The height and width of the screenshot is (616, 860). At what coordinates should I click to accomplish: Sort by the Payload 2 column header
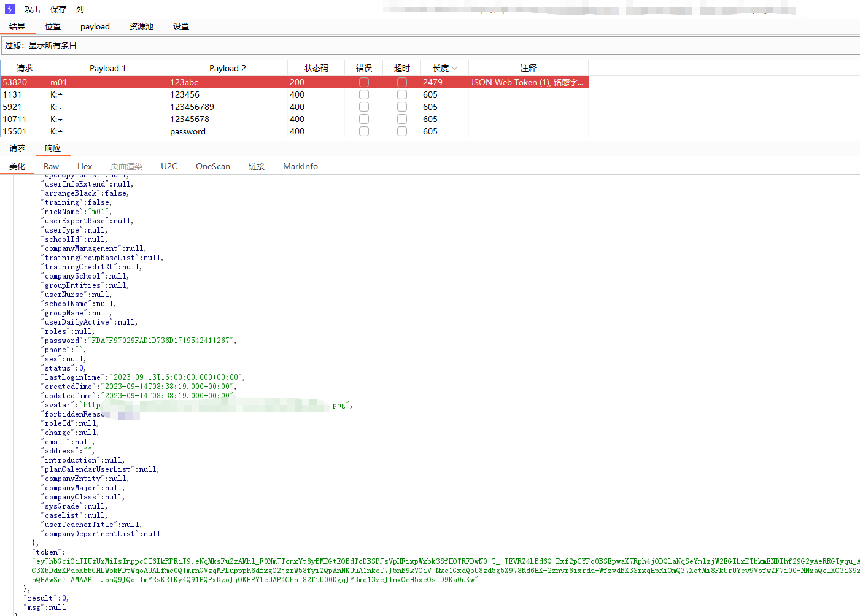[x=228, y=68]
